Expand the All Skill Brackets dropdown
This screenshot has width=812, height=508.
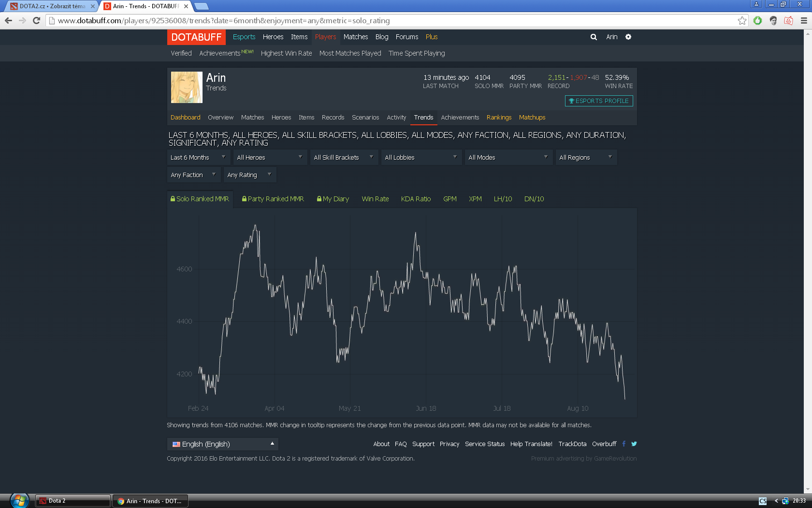[344, 157]
